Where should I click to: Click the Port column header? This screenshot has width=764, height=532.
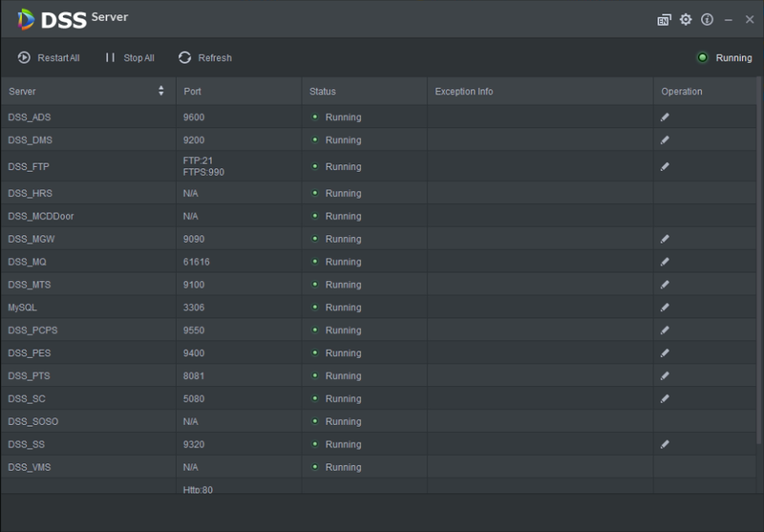239,92
